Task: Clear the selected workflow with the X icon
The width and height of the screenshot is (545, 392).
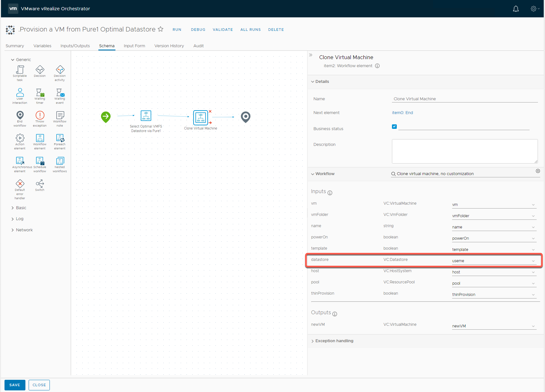Action: coord(538,171)
